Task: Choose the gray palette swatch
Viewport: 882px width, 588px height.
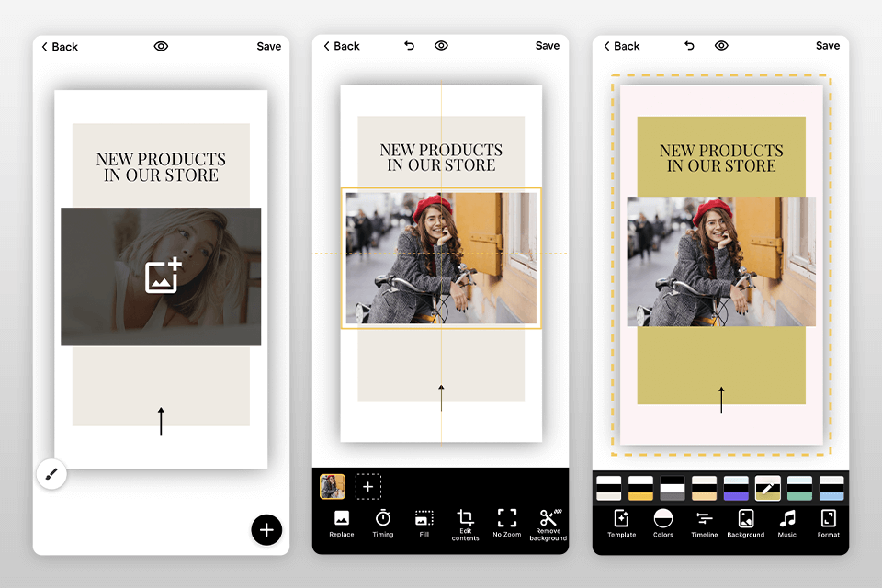Action: [673, 488]
